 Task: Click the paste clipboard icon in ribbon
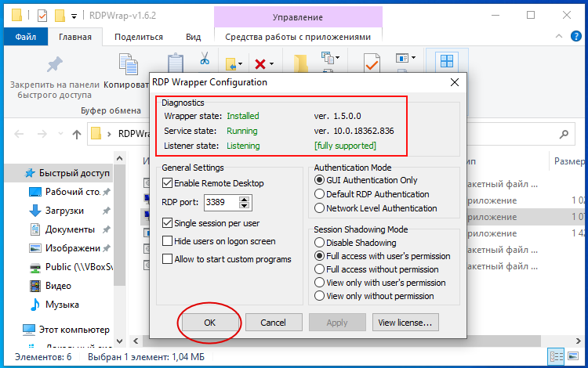pyautogui.click(x=175, y=63)
